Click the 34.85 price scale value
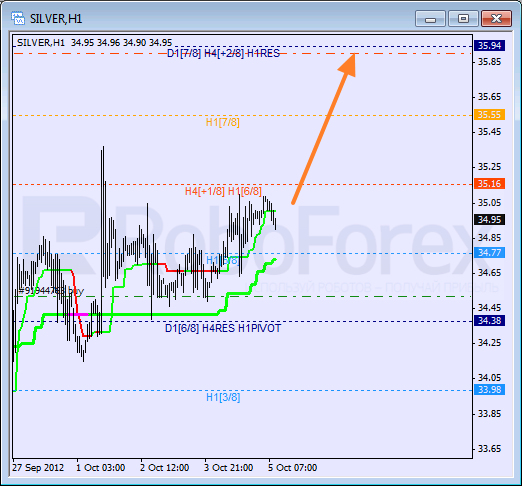The image size is (522, 486). (x=489, y=238)
